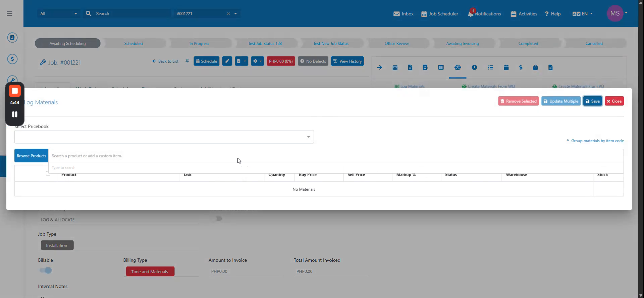Set status to Cancelled
This screenshot has width=644, height=298.
pyautogui.click(x=594, y=43)
